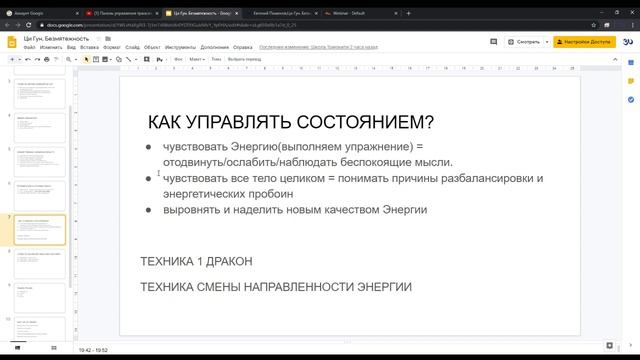Image resolution: width=640 pixels, height=360 pixels.
Task: Click the Add comment toolbar icon
Action: point(147,59)
